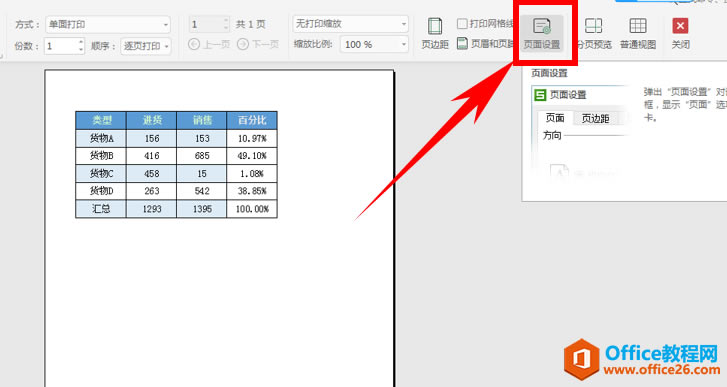The image size is (727, 387).
Task: Enable 打印网格线 checkbox
Action: coord(462,24)
